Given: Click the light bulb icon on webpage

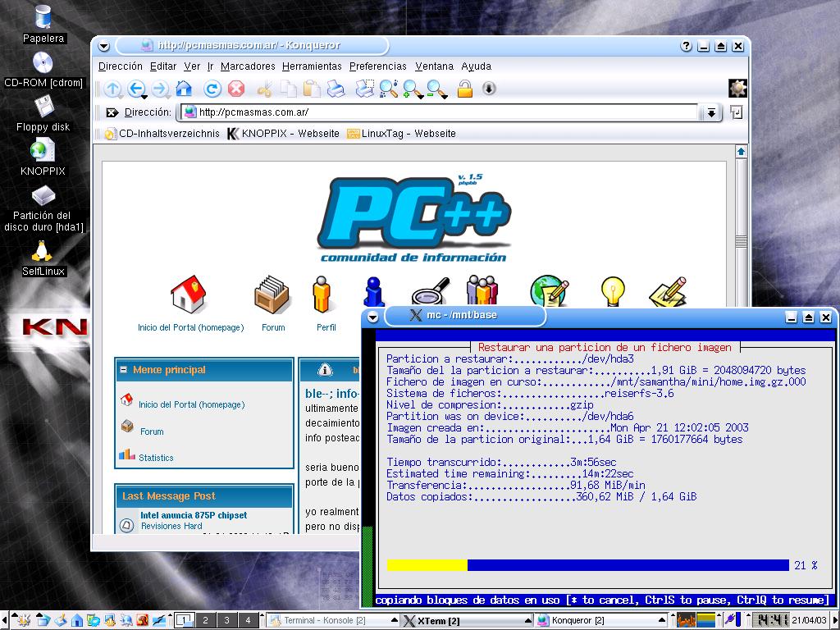Looking at the screenshot, I should (613, 293).
